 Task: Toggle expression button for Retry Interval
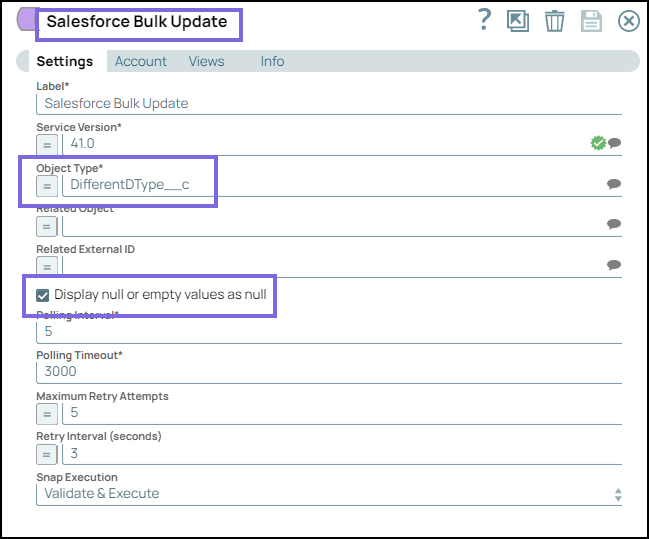click(x=47, y=454)
